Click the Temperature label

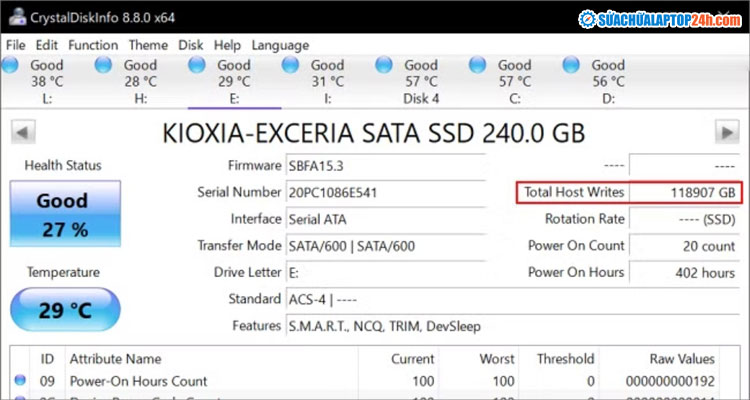tap(63, 273)
